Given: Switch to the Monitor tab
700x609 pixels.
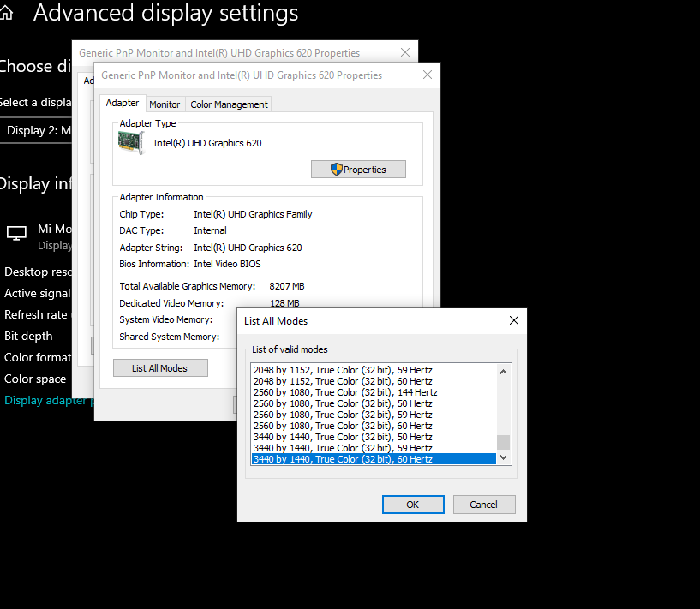Looking at the screenshot, I should (x=165, y=104).
